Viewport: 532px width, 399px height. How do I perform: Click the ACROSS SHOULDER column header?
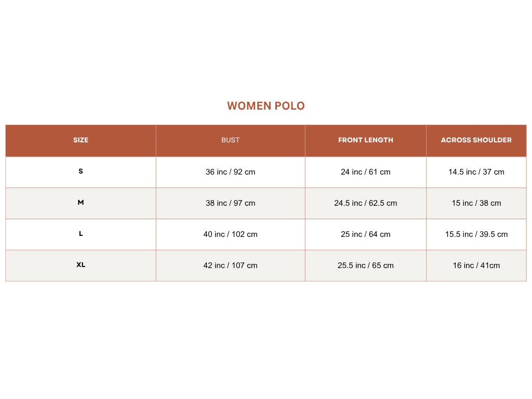click(476, 140)
